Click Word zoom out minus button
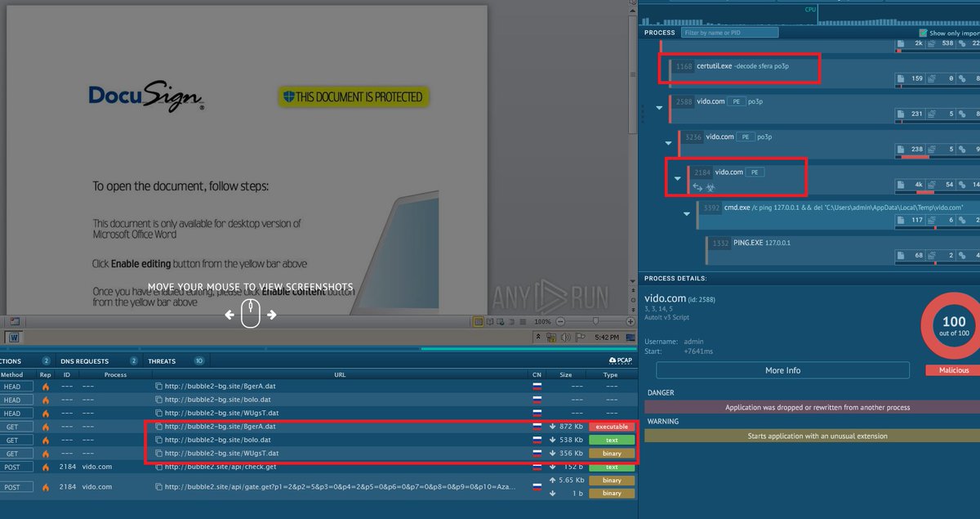The height and width of the screenshot is (519, 980). tap(559, 322)
